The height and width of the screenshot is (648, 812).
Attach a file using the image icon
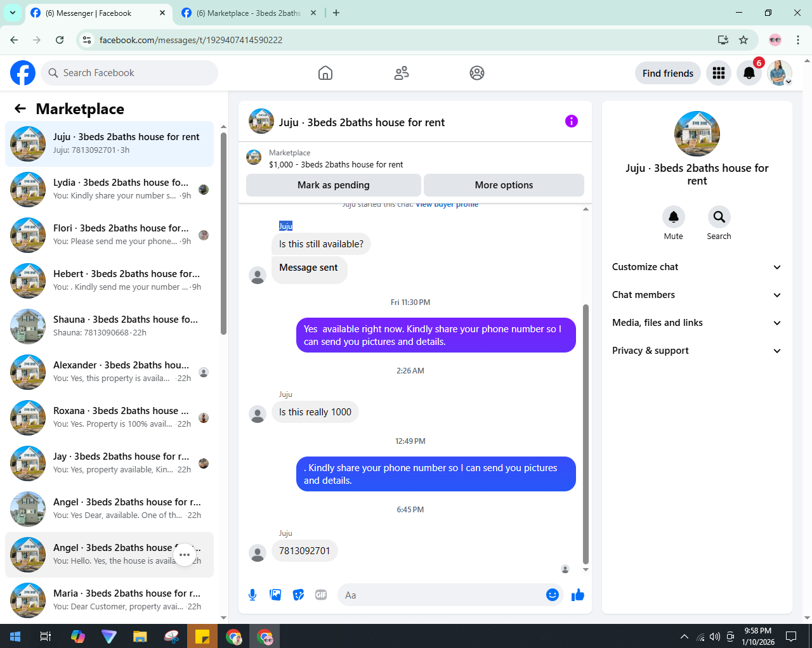pos(275,595)
